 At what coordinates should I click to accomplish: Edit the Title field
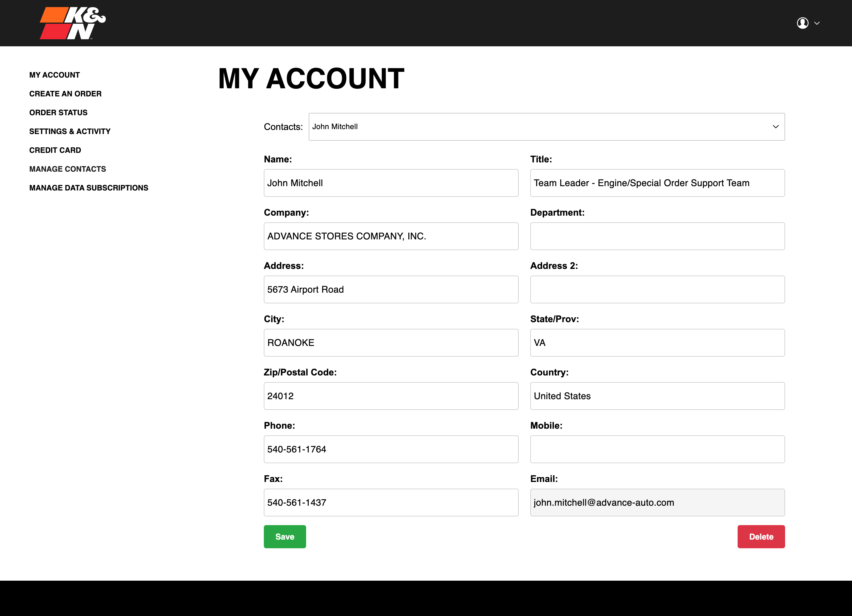click(657, 183)
